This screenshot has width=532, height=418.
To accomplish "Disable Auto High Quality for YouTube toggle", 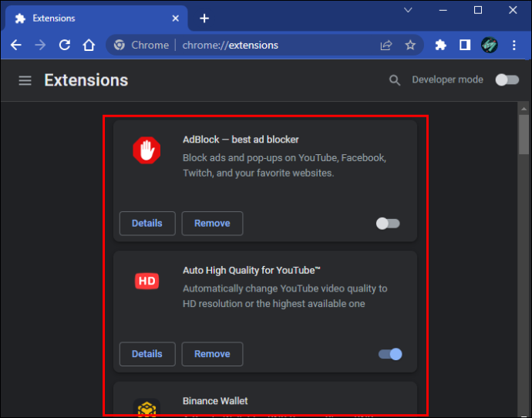I will (x=390, y=354).
